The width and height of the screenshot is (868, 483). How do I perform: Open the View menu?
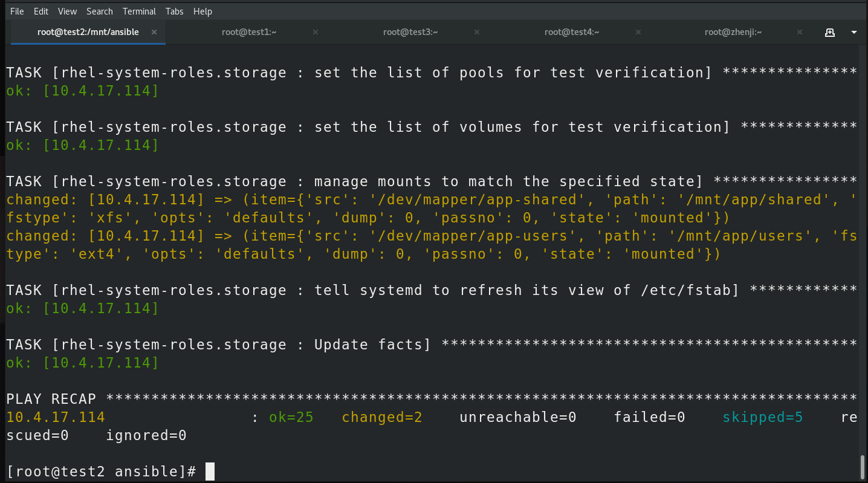point(68,11)
